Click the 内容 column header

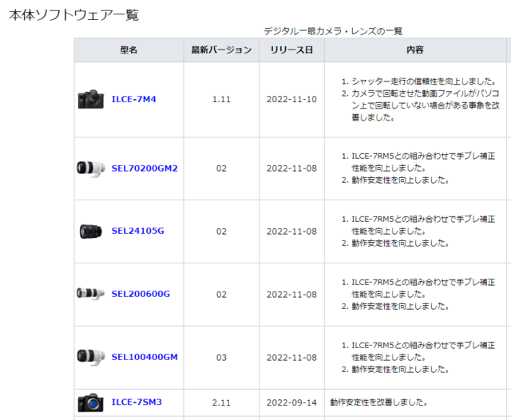[x=415, y=50]
